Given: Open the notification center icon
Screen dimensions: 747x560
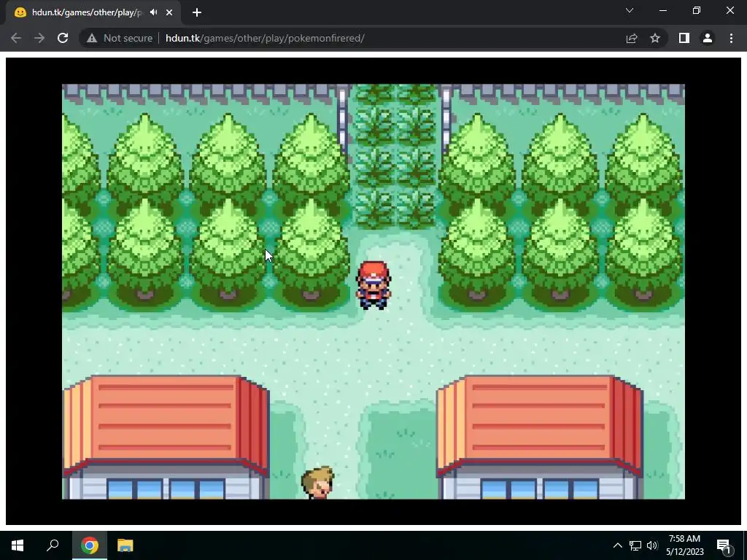Looking at the screenshot, I should pyautogui.click(x=724, y=545).
